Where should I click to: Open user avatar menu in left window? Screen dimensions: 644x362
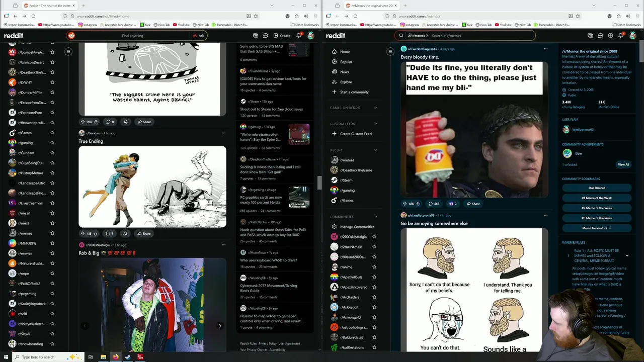(x=311, y=36)
